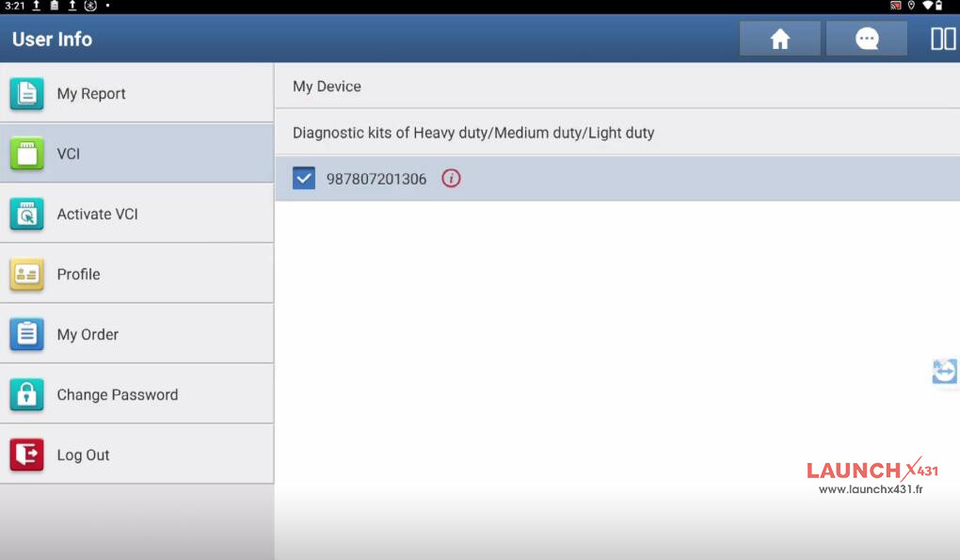The width and height of the screenshot is (960, 560).
Task: Select My Report menu entry
Action: pos(91,94)
